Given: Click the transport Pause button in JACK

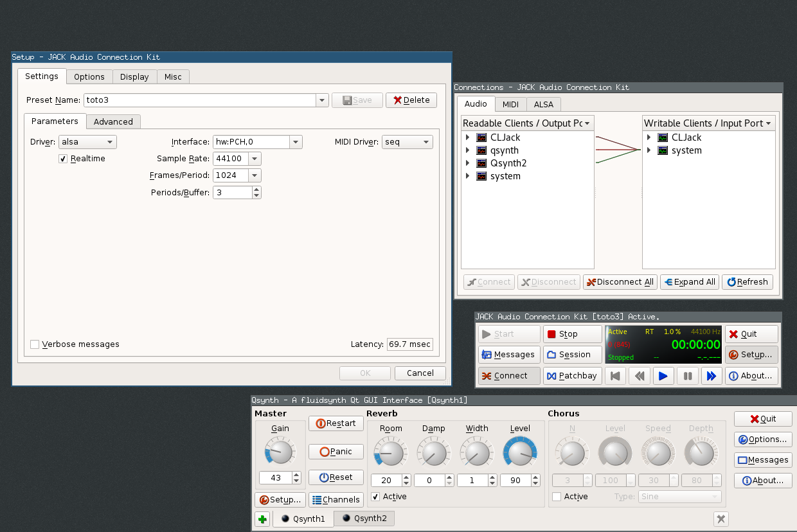Looking at the screenshot, I should click(687, 376).
